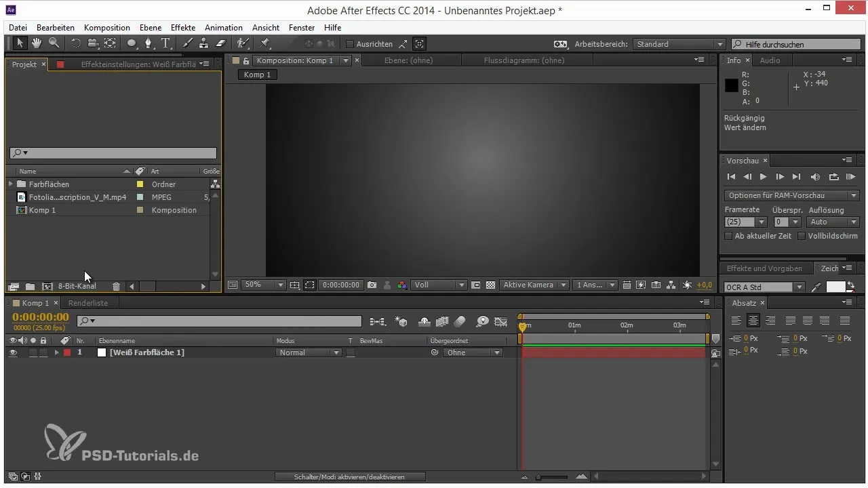Delete selected project item with trash icon

[116, 287]
